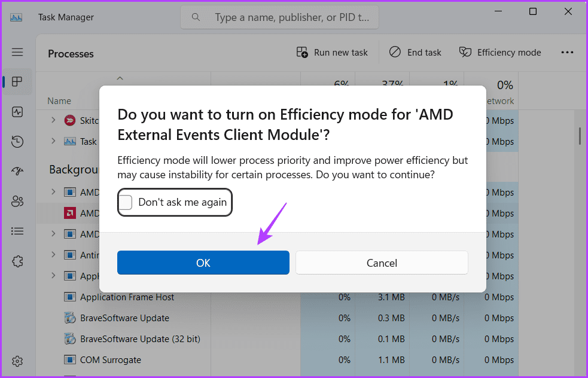
Task: Minimize the Task Manager window
Action: [498, 11]
